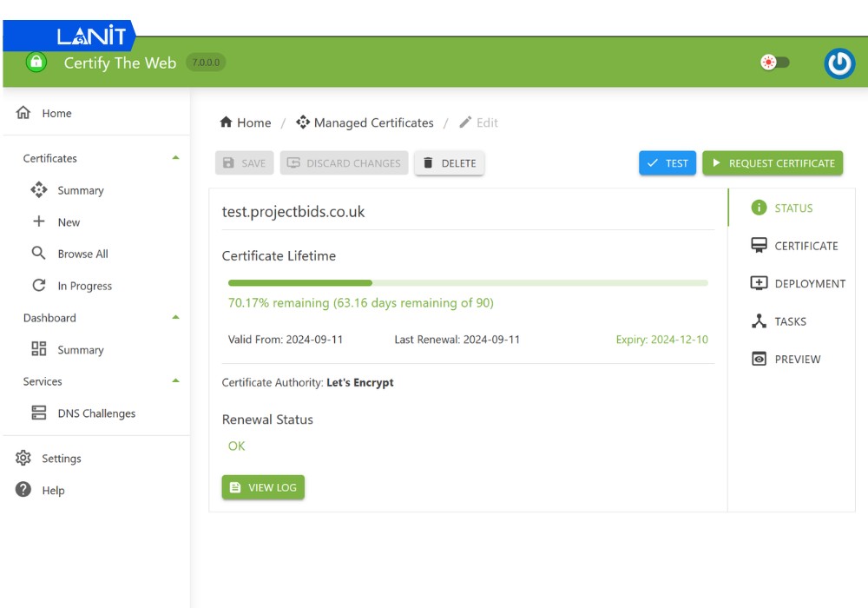Viewport: 868px width, 608px height.
Task: Click the DNS Challenges server icon
Action: (x=38, y=413)
